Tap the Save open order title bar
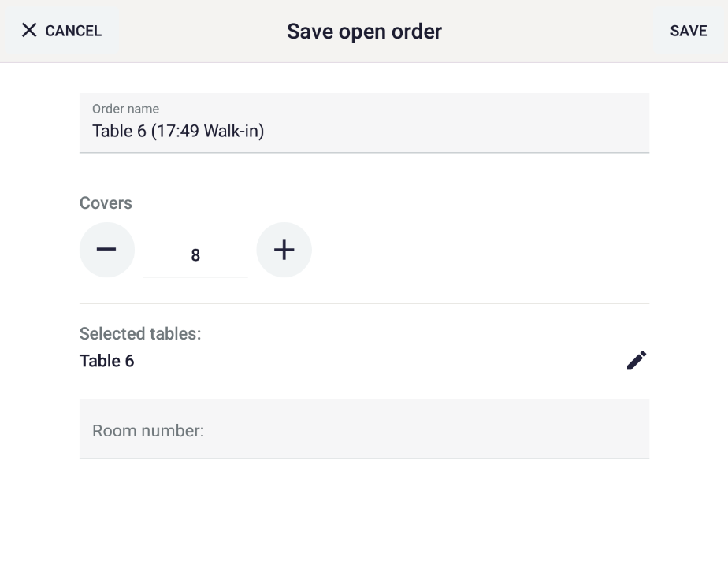Image resolution: width=728 pixels, height=568 pixels. click(364, 31)
